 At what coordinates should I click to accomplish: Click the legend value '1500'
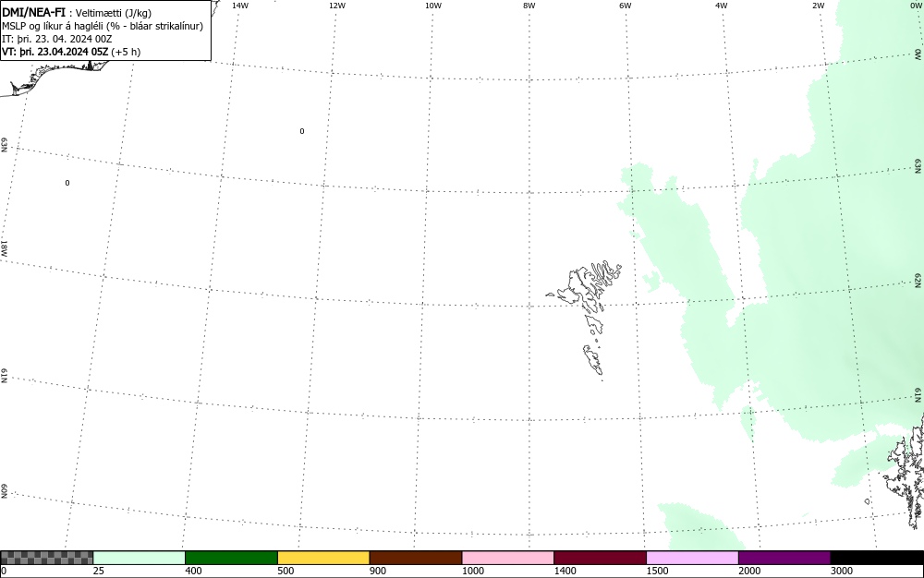[657, 571]
